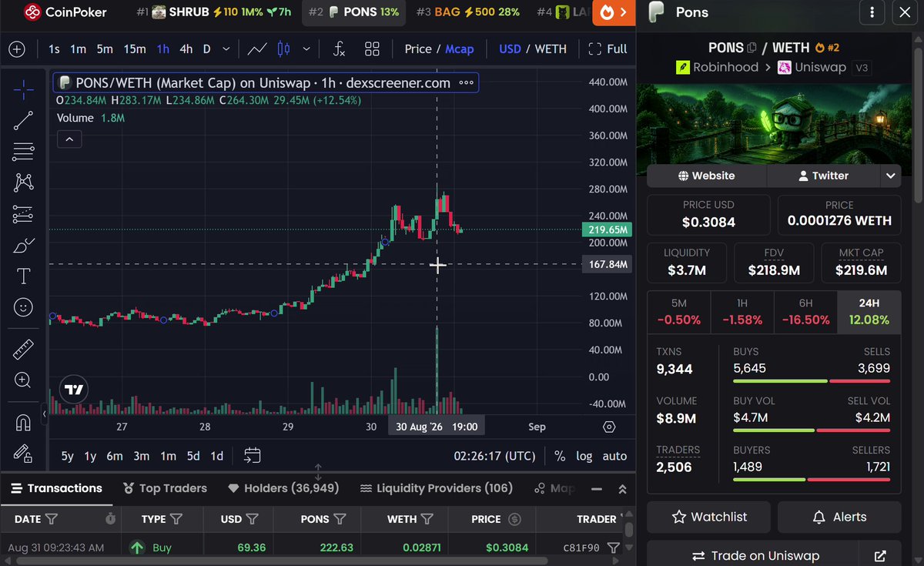Expand the chart style dropdown arrow
Screen dimensions: 924x566
pyautogui.click(x=306, y=49)
